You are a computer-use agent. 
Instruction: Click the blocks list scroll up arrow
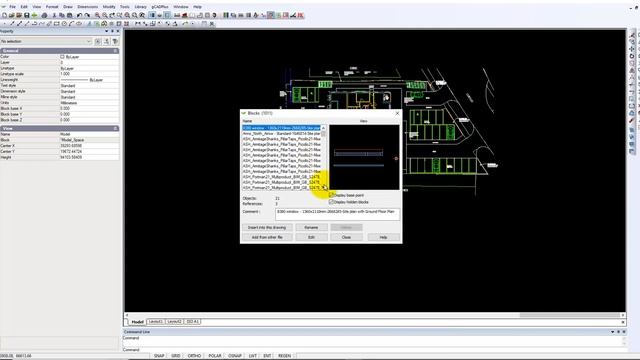coord(324,128)
